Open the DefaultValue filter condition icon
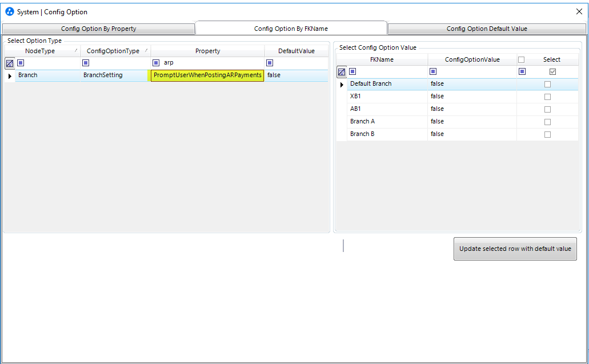 tap(269, 63)
